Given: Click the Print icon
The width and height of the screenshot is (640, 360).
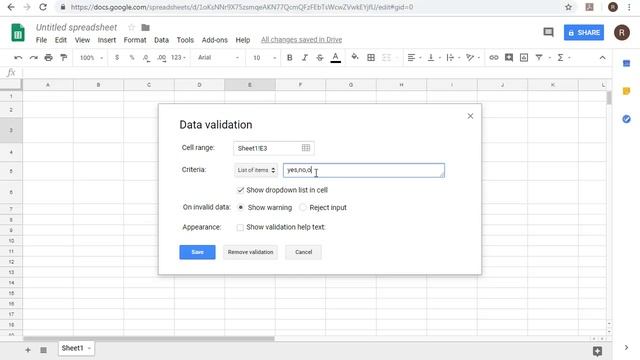Looking at the screenshot, I should [x=49, y=58].
